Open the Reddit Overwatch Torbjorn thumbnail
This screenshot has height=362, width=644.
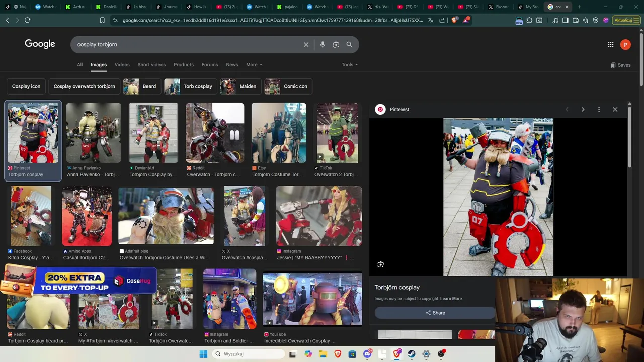tap(215, 133)
